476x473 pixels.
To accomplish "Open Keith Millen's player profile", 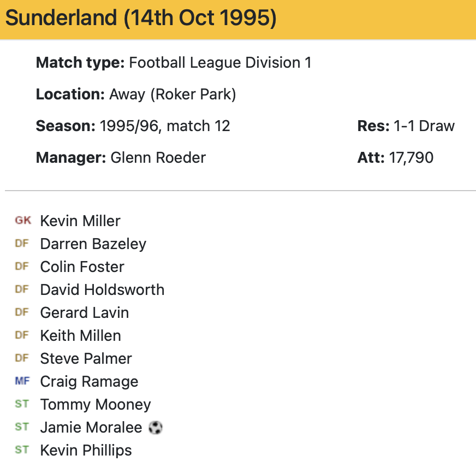I will point(81,335).
